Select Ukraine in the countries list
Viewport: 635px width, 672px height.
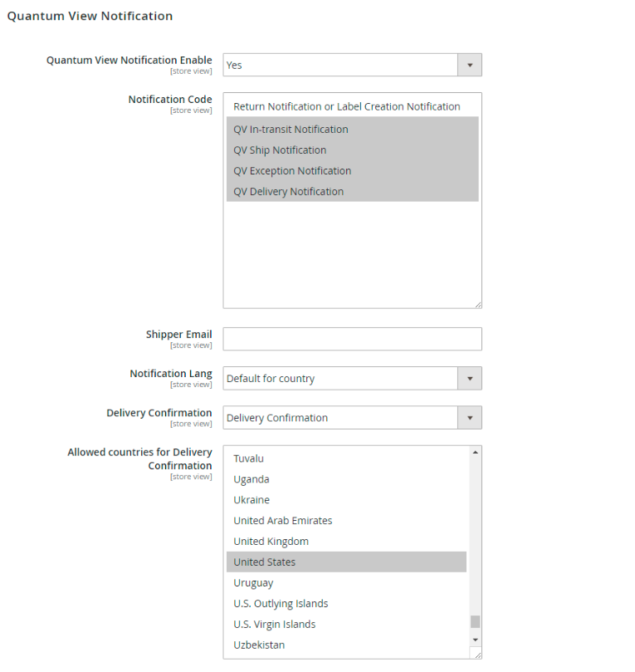252,500
